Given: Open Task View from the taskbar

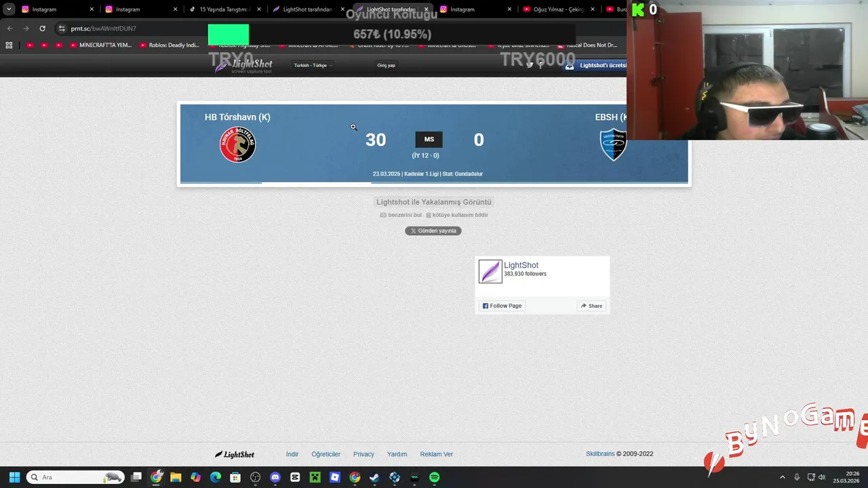Looking at the screenshot, I should [x=136, y=477].
